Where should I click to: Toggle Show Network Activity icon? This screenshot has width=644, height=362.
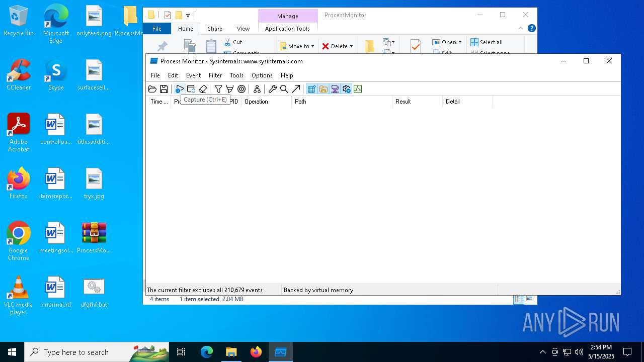click(x=335, y=89)
